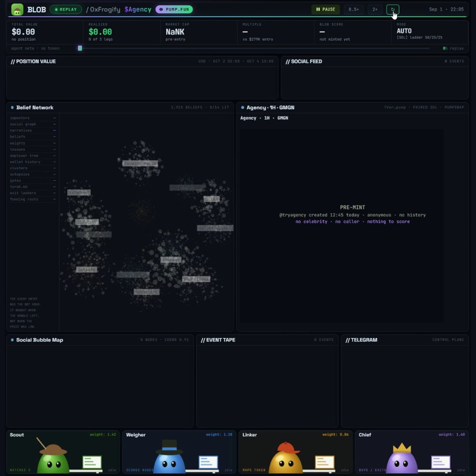Select 'autopsies' in the belief sidebar list

[33, 174]
